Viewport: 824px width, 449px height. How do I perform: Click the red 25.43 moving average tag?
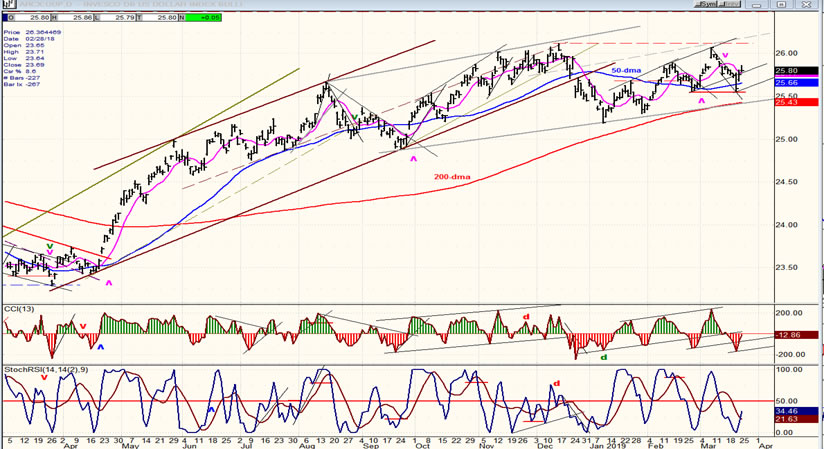796,102
